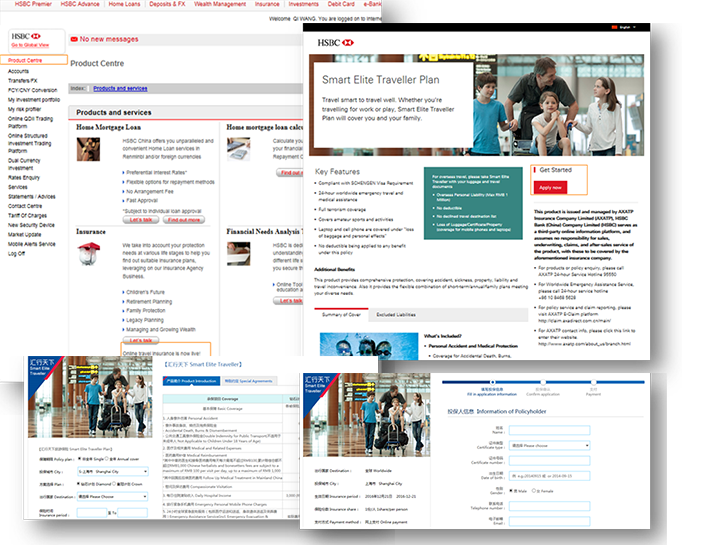Viewport: 726px width, 545px height.
Task: Open Product Centre in the left sidebar
Action: click(x=25, y=60)
